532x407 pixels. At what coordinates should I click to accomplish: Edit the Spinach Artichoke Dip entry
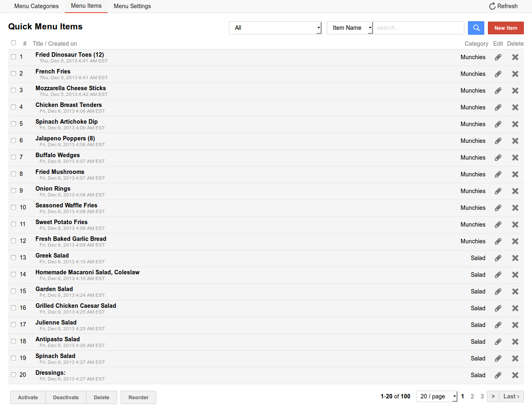click(x=498, y=124)
